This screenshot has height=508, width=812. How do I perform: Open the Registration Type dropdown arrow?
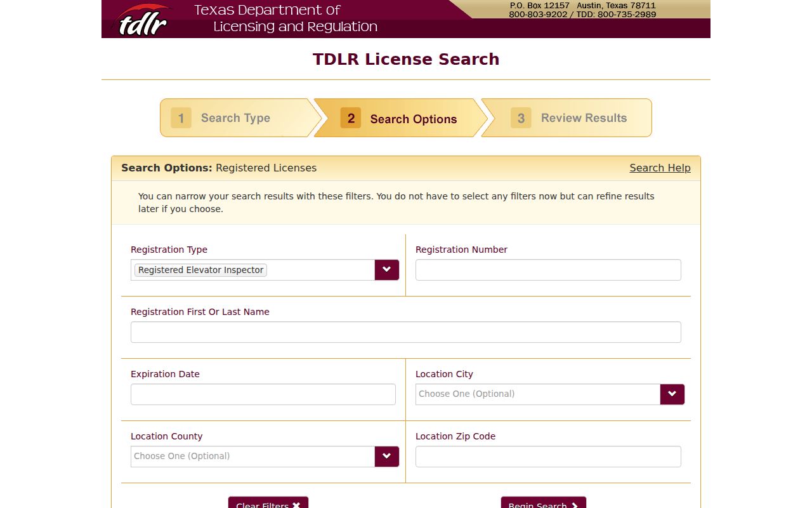pos(387,270)
